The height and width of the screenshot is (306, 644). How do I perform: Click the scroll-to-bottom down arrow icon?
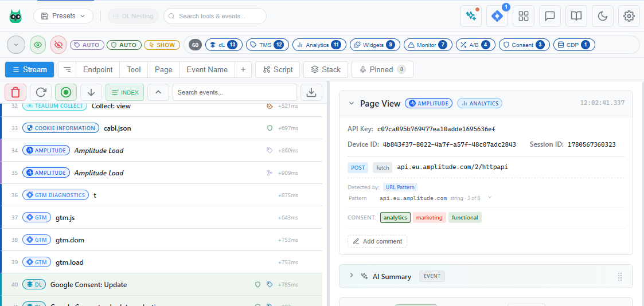(x=91, y=92)
